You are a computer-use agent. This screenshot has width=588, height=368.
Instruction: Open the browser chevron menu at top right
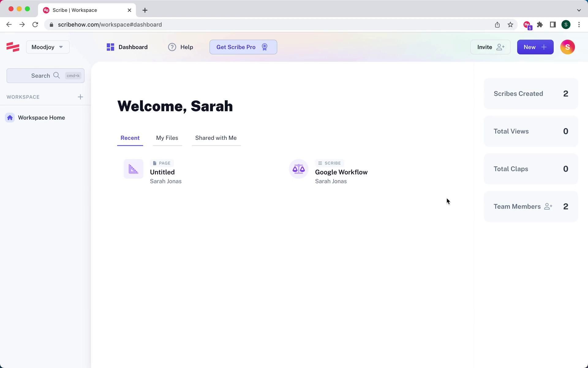coord(579,10)
